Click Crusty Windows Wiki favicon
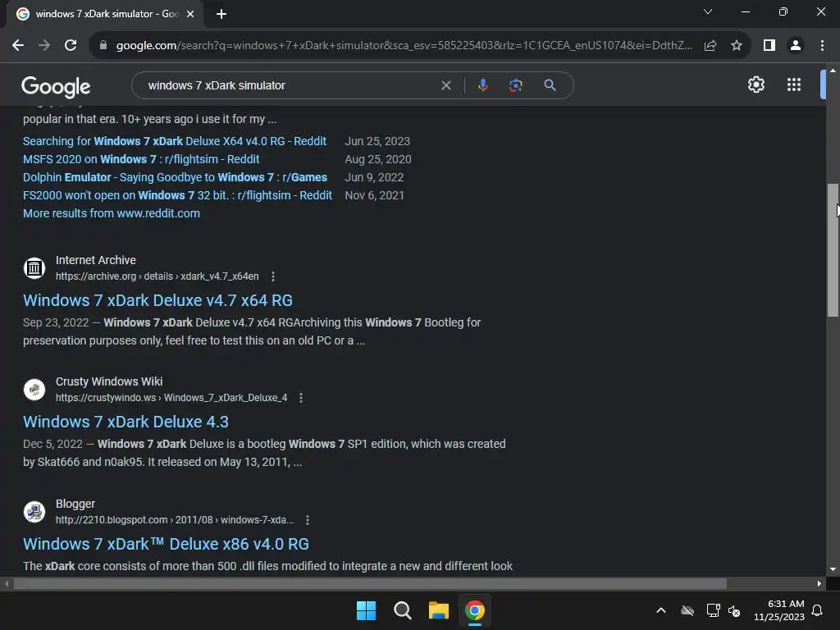 click(x=34, y=390)
